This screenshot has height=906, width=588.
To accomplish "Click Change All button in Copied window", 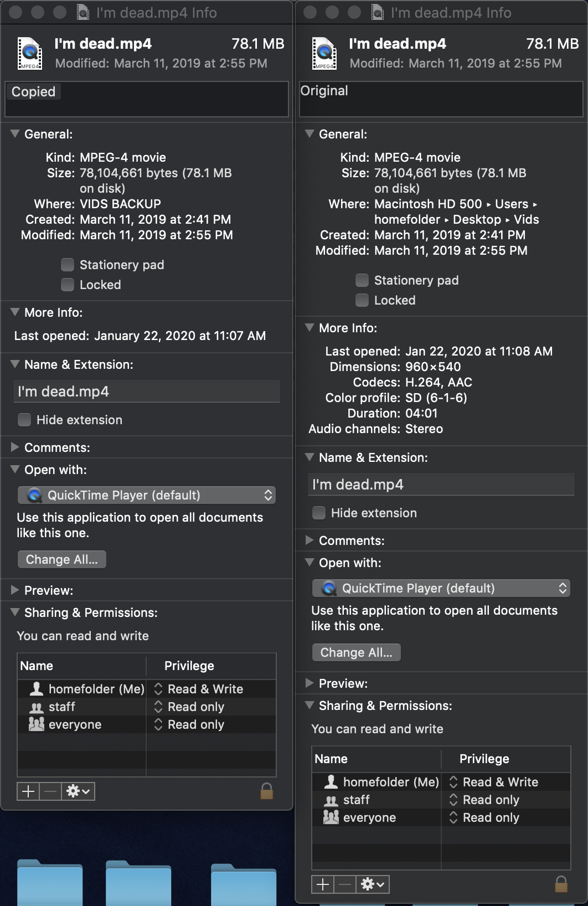I will coord(62,559).
